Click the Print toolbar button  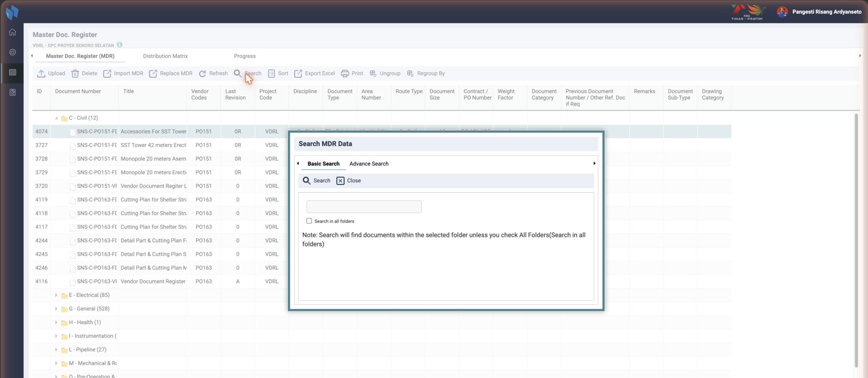coord(352,73)
